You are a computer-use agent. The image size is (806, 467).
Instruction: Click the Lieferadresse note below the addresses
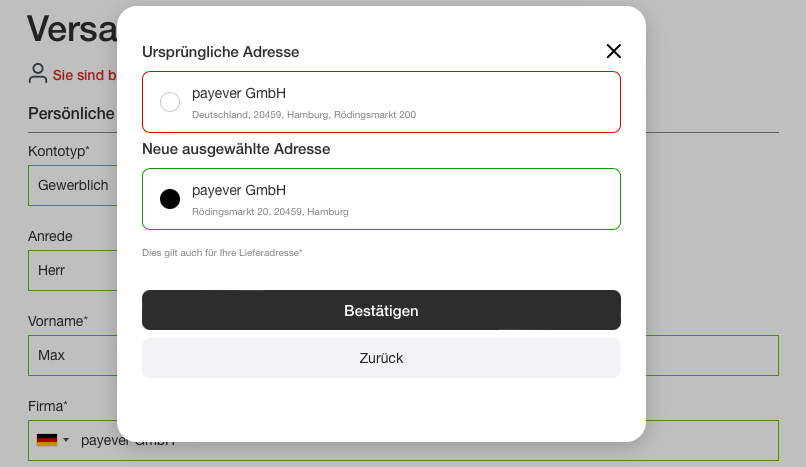pyautogui.click(x=222, y=253)
